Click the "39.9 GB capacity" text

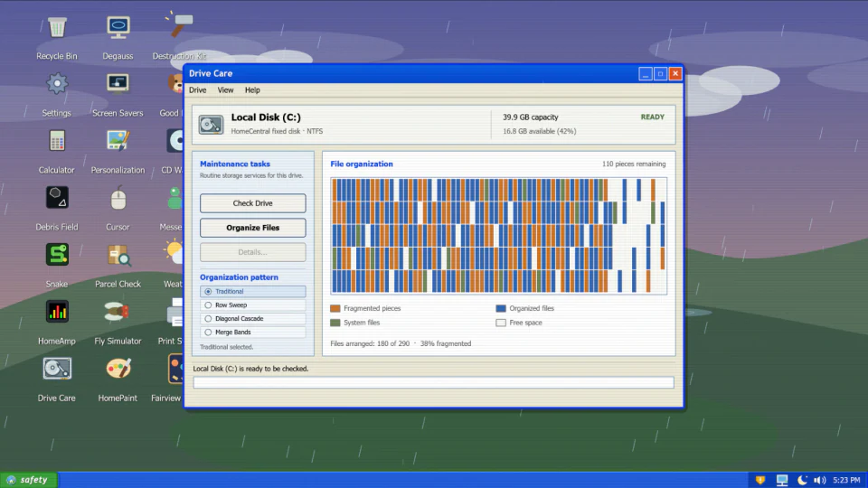(531, 117)
